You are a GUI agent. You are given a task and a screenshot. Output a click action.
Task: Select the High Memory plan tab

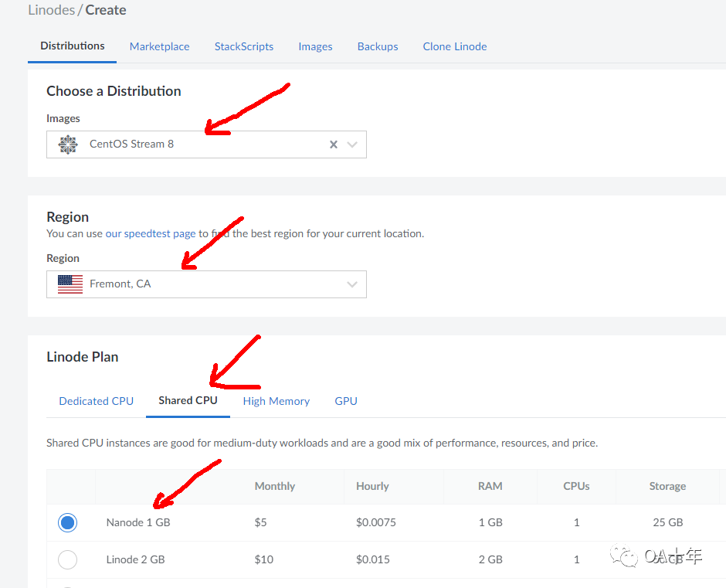(x=276, y=401)
